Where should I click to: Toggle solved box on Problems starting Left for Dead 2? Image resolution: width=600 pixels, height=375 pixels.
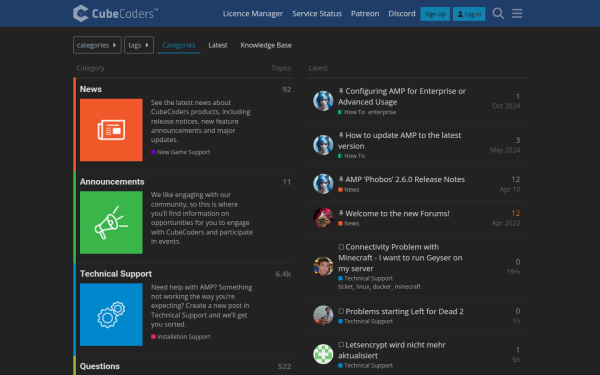coord(341,311)
